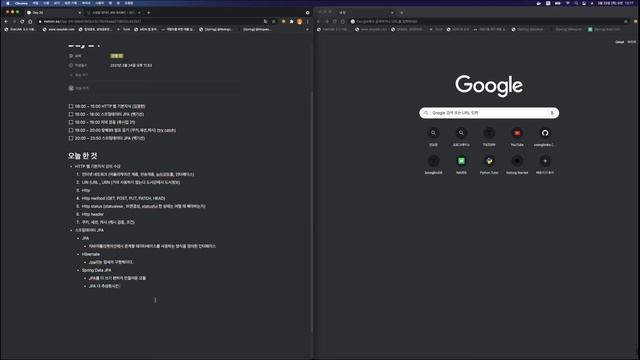
Task: Click the '오늘 한 것' heading
Action: point(82,156)
